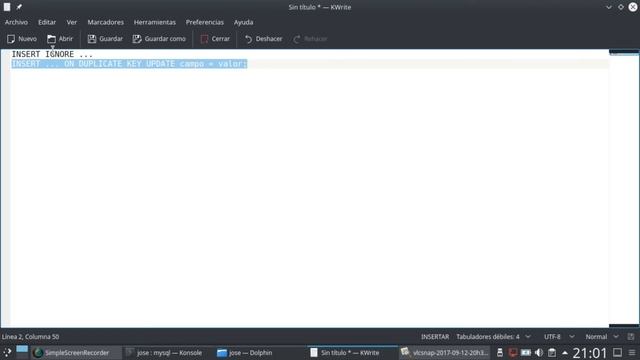Click the maximize diamond titlebar button
The height and width of the screenshot is (360, 640).
point(621,7)
